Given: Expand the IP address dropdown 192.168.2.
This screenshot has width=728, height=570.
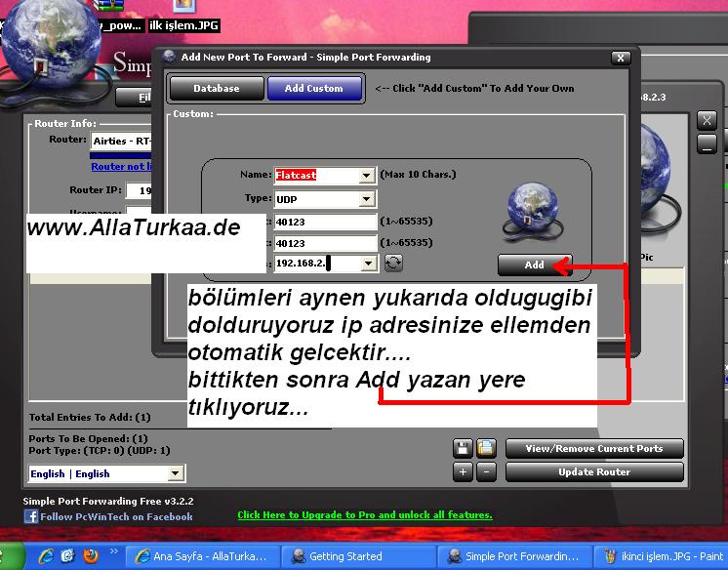Looking at the screenshot, I should (367, 264).
